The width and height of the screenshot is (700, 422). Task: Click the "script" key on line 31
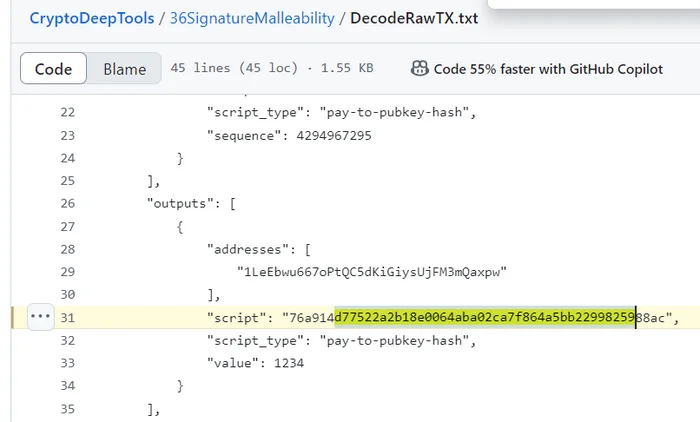(237, 318)
